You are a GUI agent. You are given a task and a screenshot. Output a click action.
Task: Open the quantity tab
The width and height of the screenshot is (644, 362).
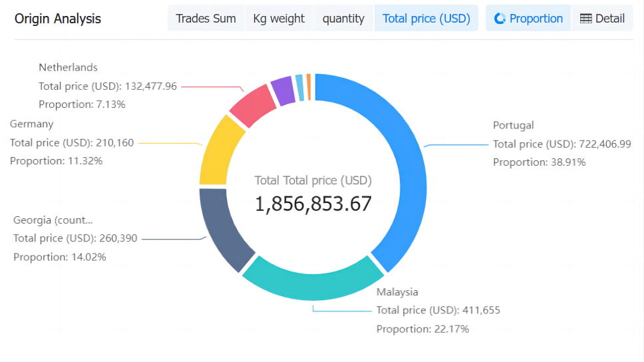click(343, 19)
